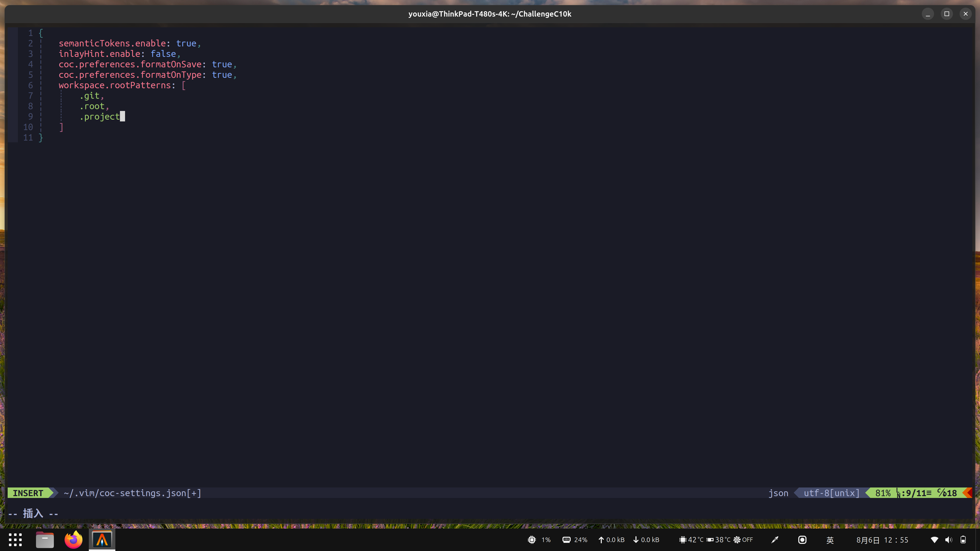Image resolution: width=980 pixels, height=551 pixels.
Task: Click the screen recorder tray icon
Action: point(802,540)
